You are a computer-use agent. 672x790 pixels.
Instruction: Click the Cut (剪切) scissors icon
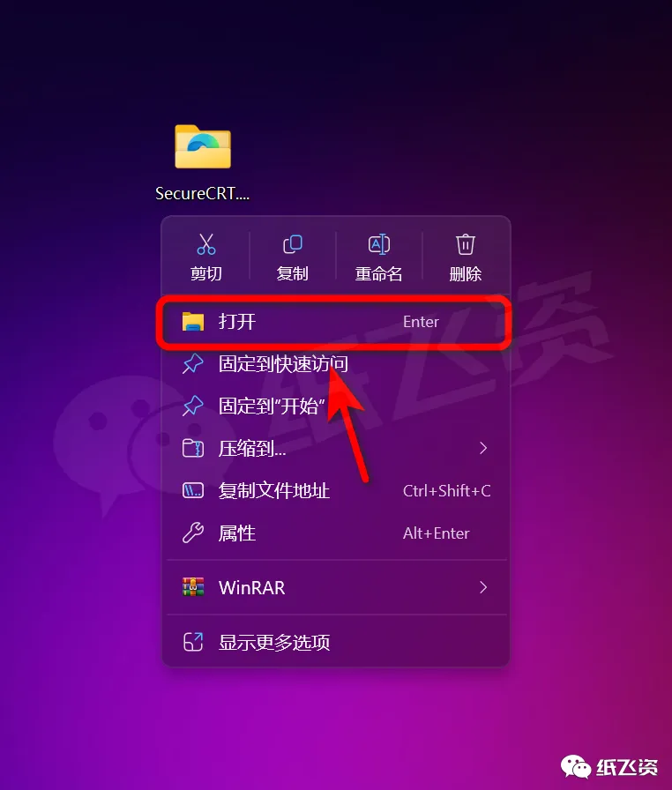(x=206, y=244)
